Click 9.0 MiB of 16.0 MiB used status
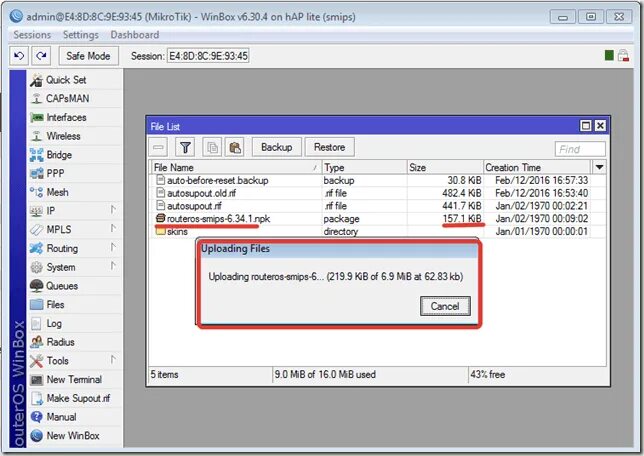 pyautogui.click(x=325, y=375)
